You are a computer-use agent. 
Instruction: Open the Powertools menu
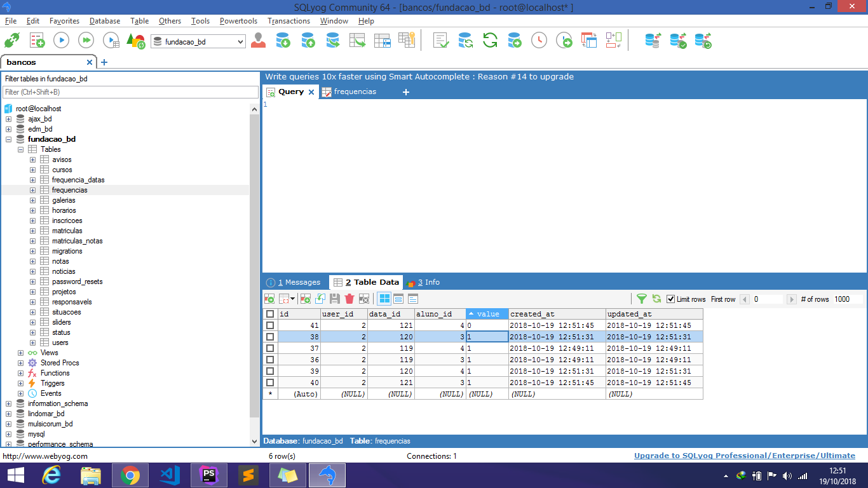point(238,21)
